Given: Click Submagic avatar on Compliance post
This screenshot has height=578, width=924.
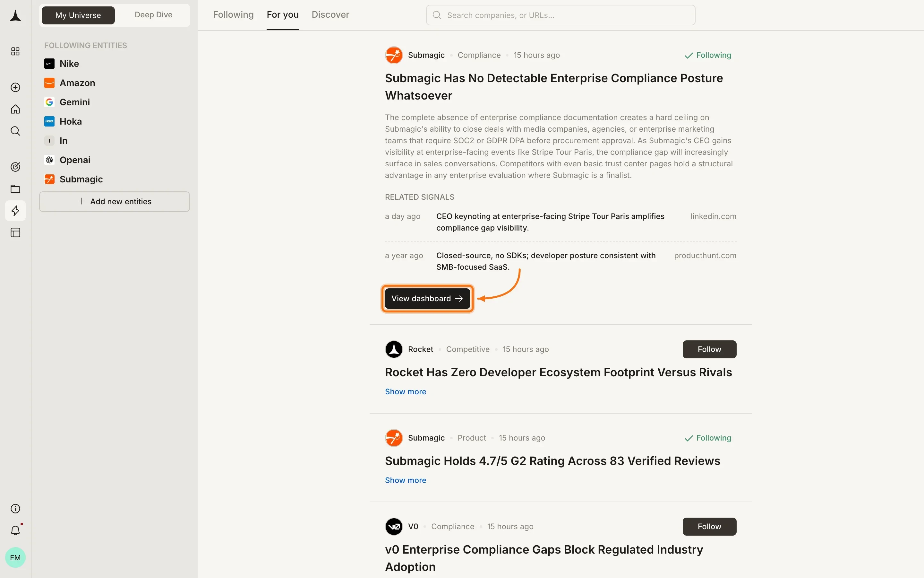Looking at the screenshot, I should 394,55.
